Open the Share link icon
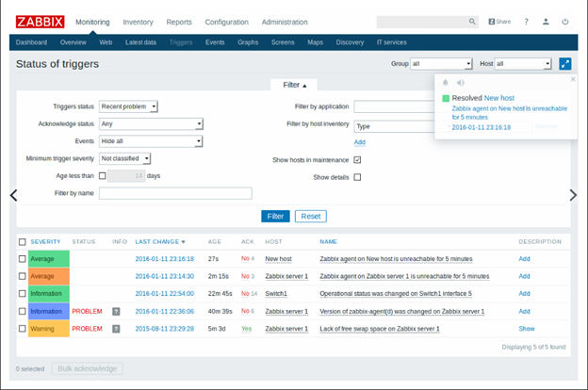Screen dimensions: 588x390 (499, 22)
